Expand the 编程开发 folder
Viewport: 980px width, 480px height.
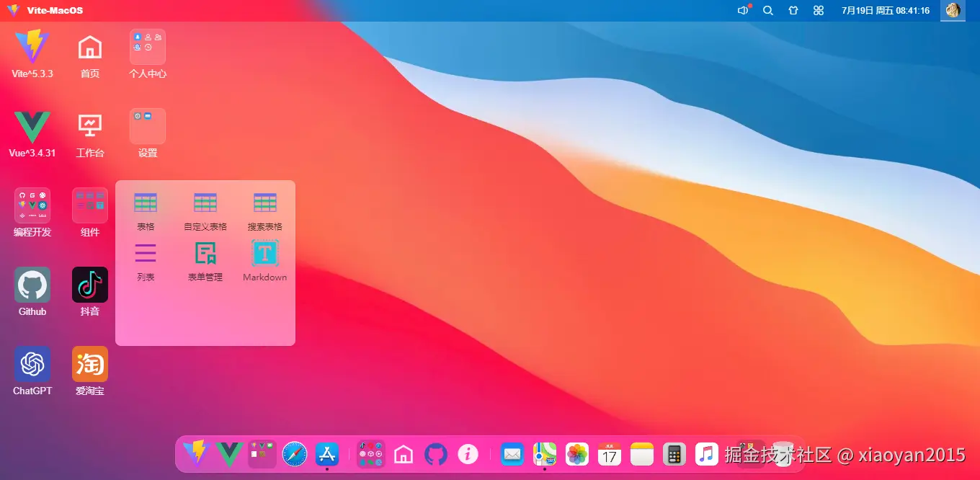[32, 205]
